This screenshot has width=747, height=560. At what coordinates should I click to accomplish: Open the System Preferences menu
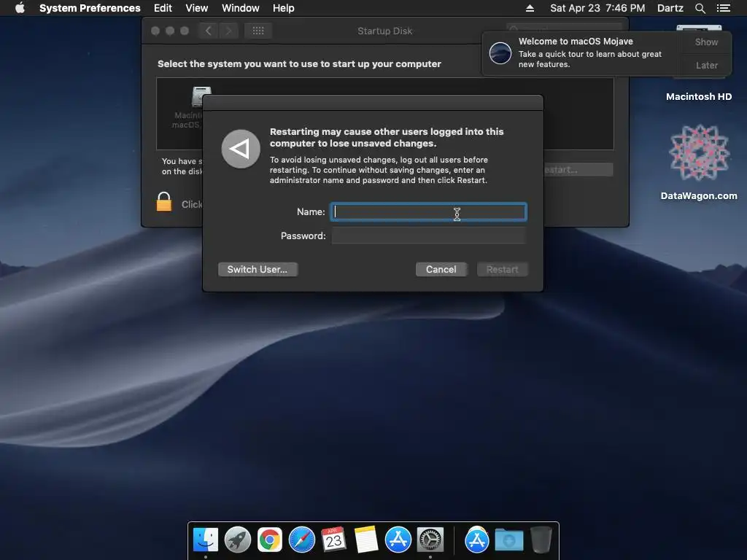click(x=90, y=8)
